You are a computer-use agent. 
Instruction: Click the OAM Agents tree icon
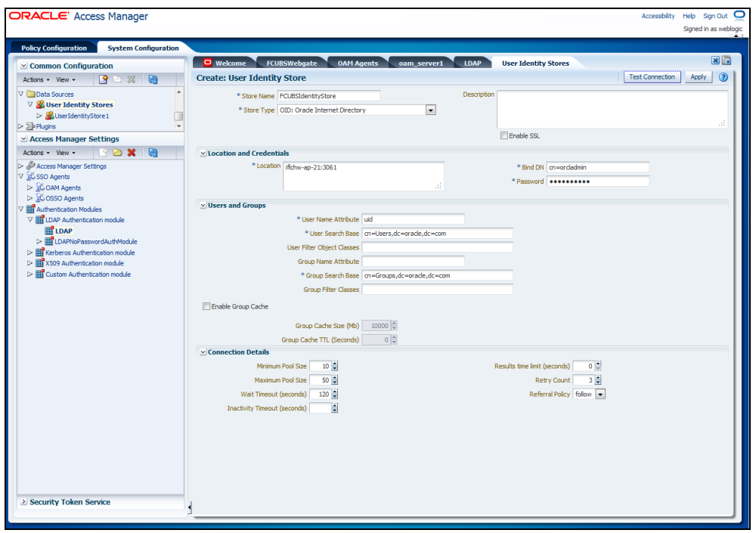[x=40, y=187]
